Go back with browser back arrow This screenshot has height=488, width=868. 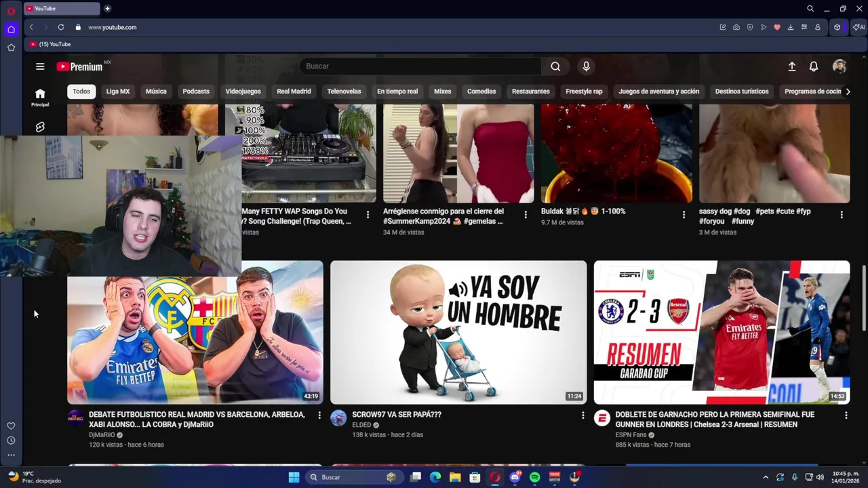(x=31, y=27)
